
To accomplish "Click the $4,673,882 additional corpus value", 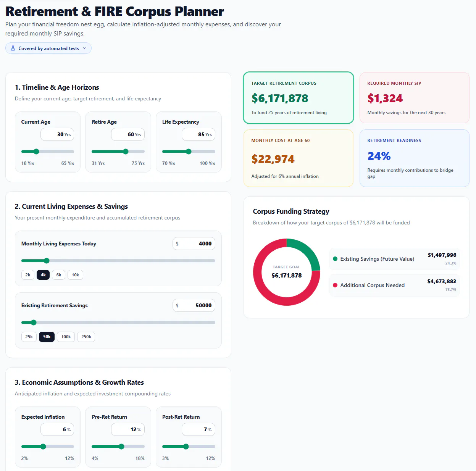I will [x=442, y=281].
